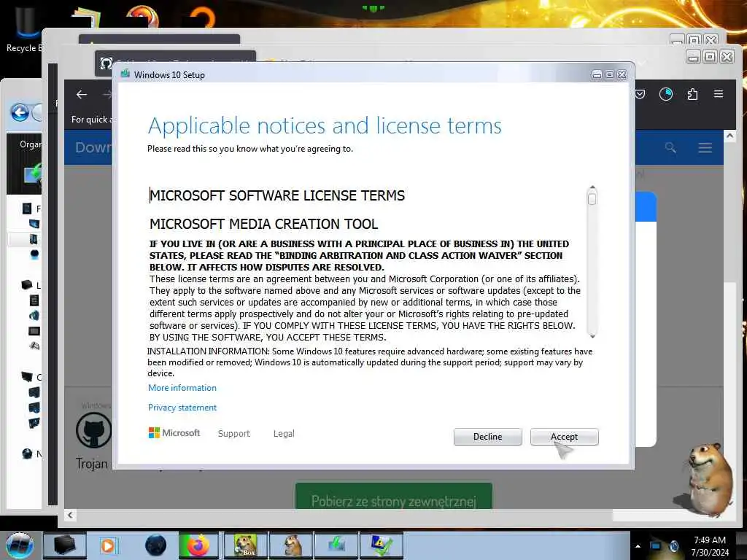The image size is (747, 560).
Task: Accept the license terms
Action: pyautogui.click(x=564, y=437)
